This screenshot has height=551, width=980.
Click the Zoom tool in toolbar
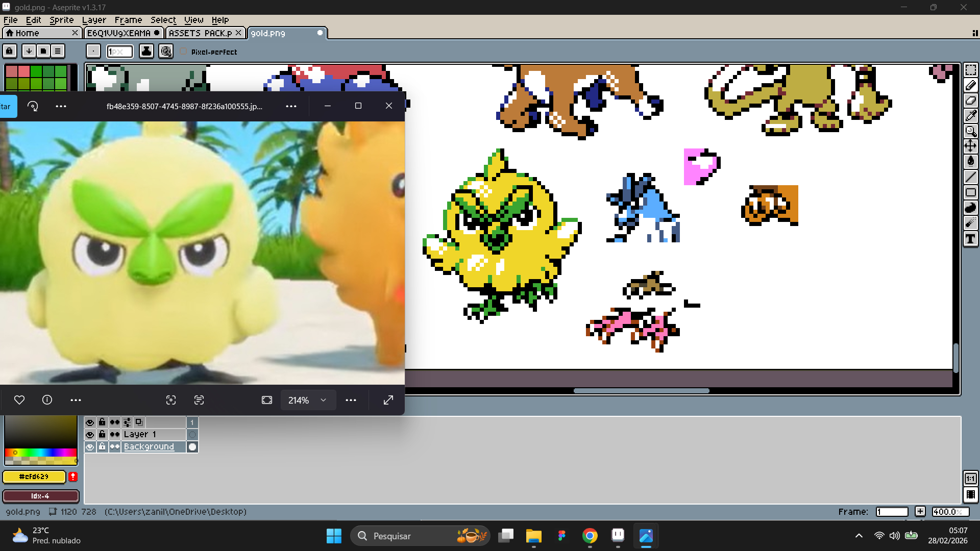coord(971,131)
